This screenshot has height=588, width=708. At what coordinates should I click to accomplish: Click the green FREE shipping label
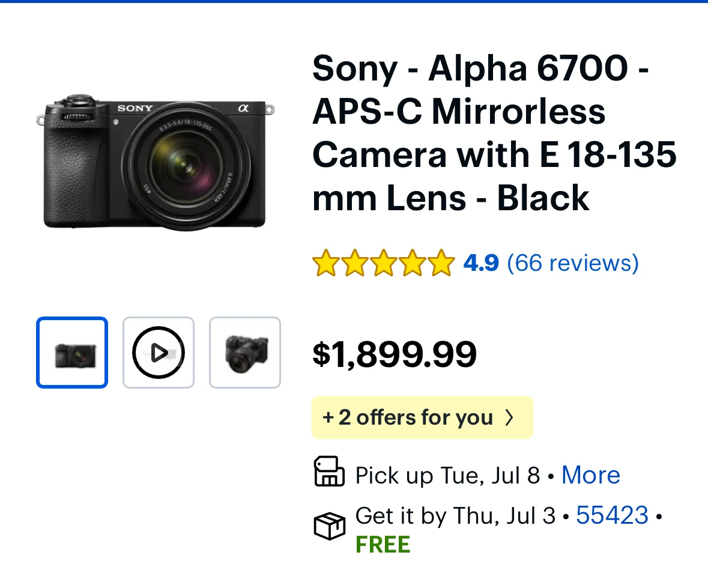(383, 545)
